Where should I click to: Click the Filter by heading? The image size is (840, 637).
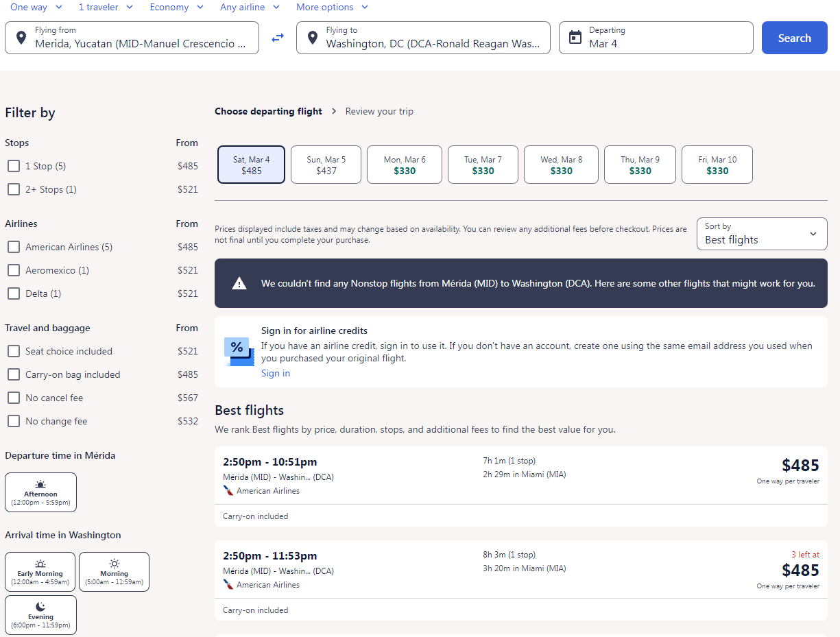click(x=30, y=113)
